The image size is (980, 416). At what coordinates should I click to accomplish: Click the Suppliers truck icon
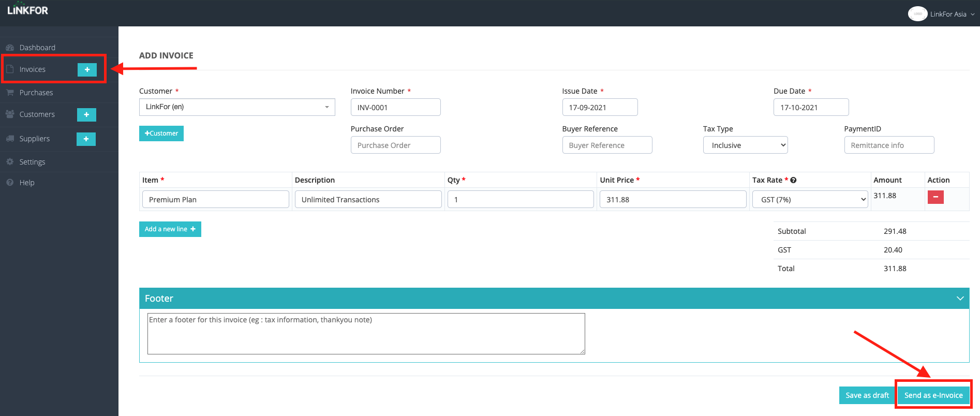coord(10,138)
